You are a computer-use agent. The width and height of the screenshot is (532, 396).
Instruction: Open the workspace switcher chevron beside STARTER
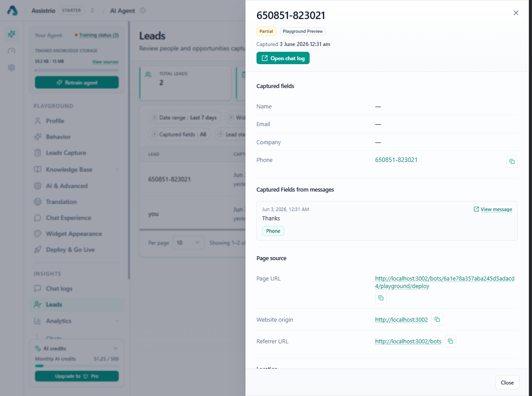pyautogui.click(x=92, y=11)
